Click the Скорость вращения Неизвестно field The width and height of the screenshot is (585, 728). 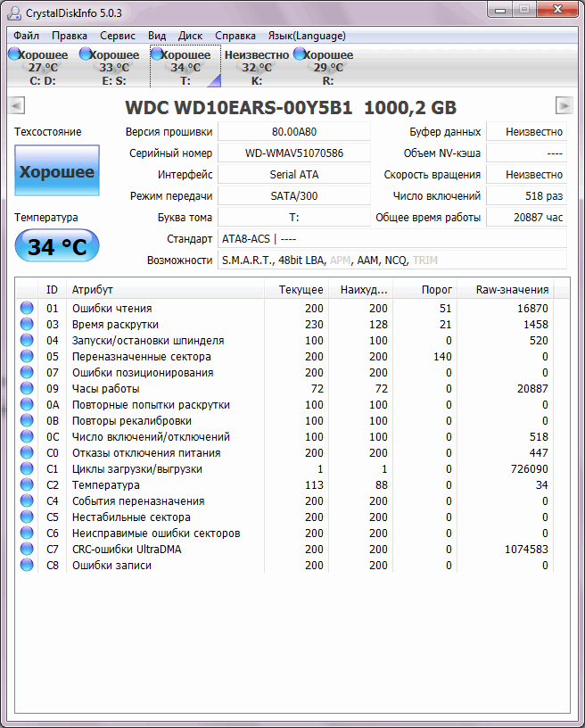point(526,175)
